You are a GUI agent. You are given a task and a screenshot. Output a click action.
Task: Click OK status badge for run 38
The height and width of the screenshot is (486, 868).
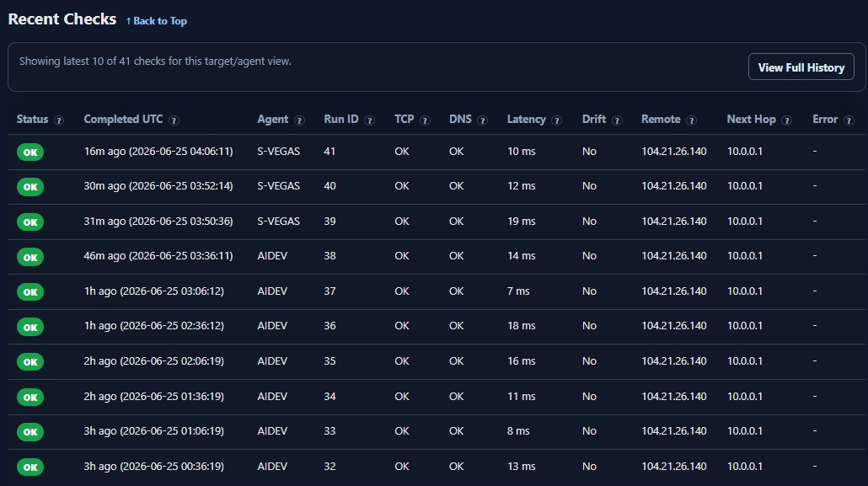coord(30,258)
